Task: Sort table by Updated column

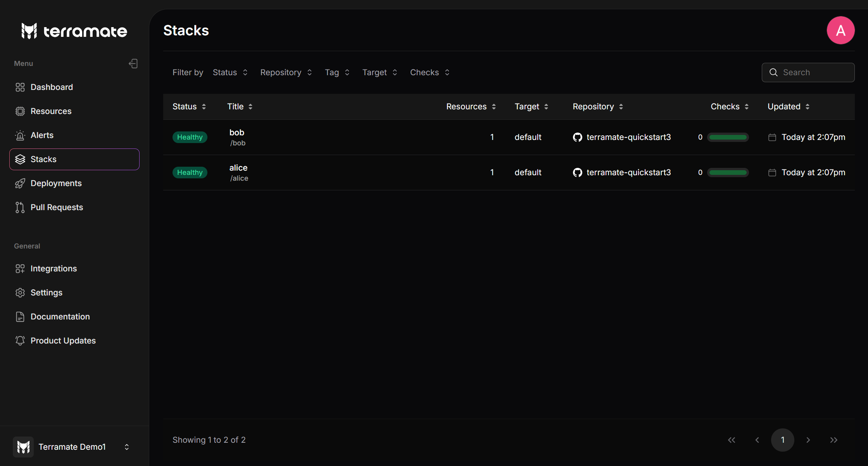Action: 788,107
